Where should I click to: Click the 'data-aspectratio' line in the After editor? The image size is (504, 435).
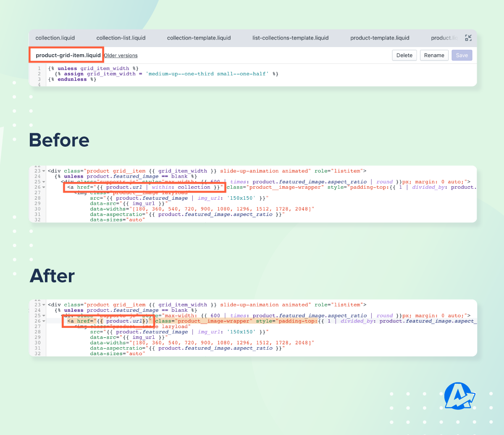187,348
